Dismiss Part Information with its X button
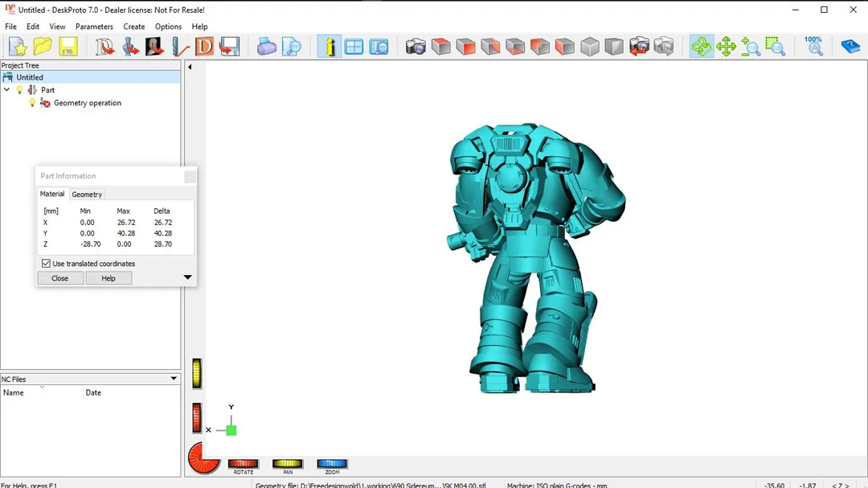The width and height of the screenshot is (868, 488). pos(190,176)
